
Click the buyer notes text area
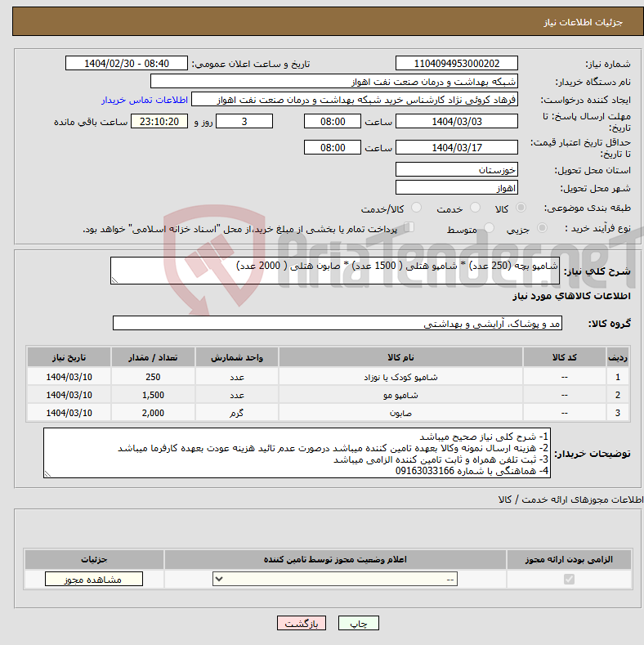[297, 453]
